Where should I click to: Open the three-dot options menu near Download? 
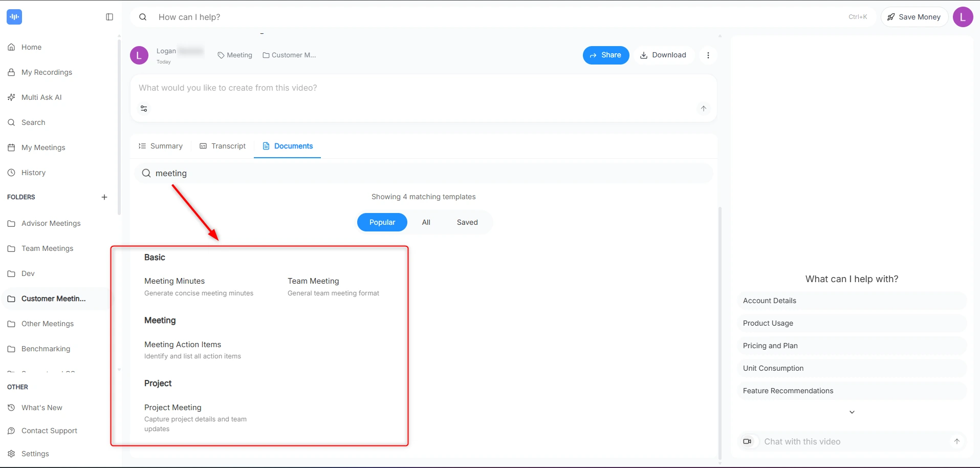coord(708,55)
